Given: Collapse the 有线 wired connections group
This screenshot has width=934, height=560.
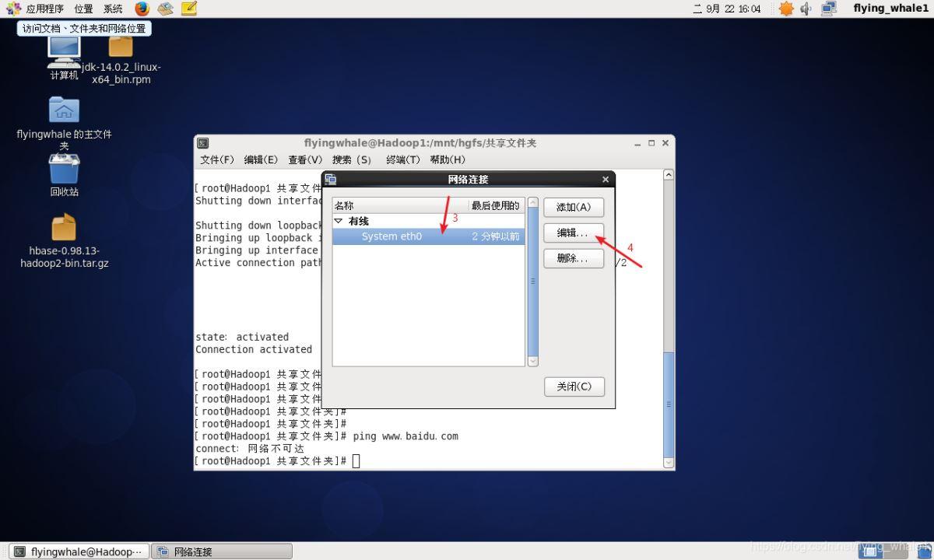Looking at the screenshot, I should 339,221.
